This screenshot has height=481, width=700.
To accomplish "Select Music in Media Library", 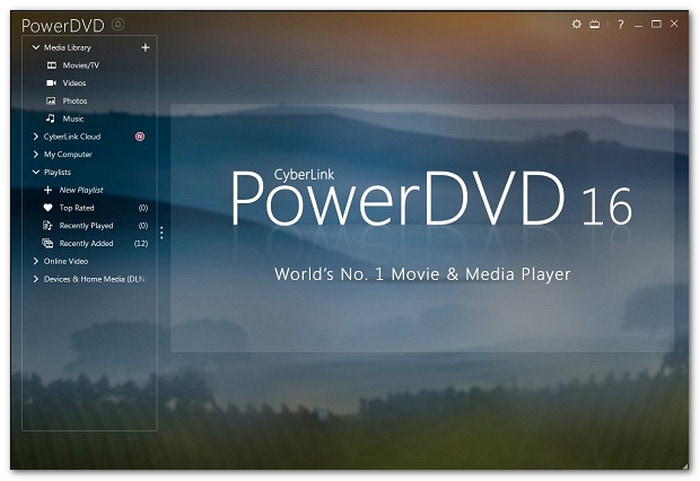I will click(x=73, y=119).
